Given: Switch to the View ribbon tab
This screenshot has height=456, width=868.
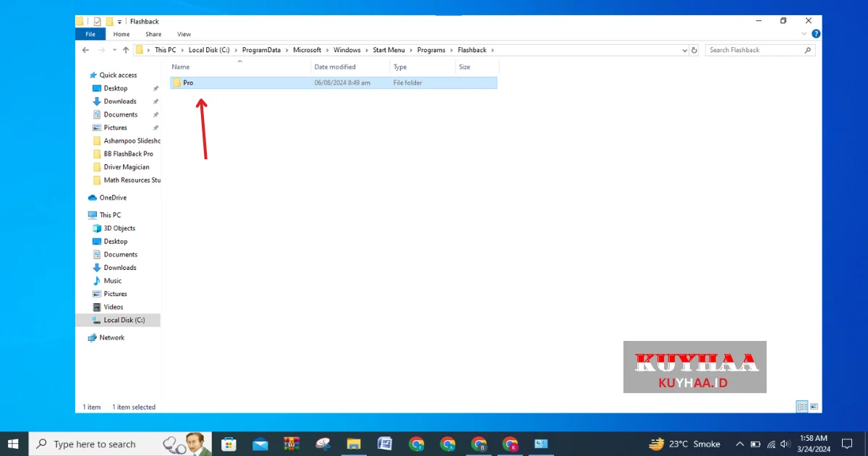Looking at the screenshot, I should coord(184,34).
